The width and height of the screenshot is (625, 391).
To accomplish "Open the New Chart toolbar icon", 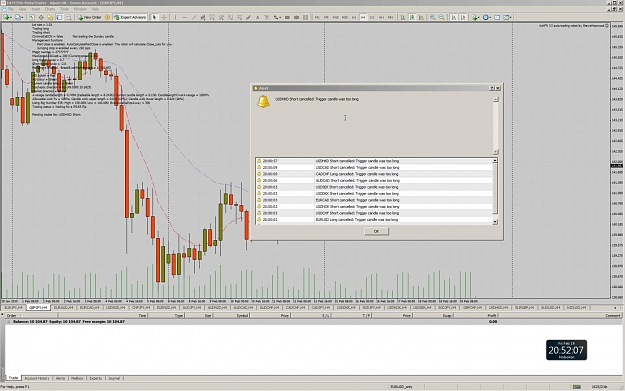I will pyautogui.click(x=6, y=17).
